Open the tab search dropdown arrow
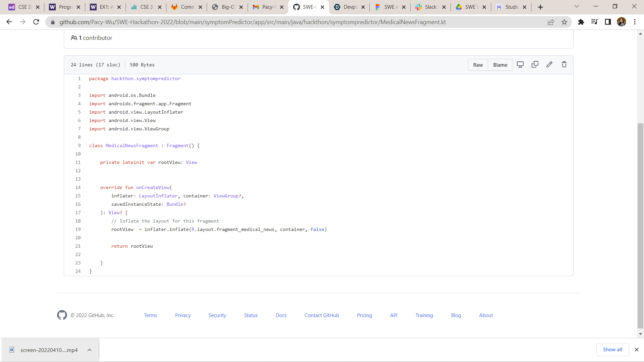The image size is (644, 362). [577, 7]
